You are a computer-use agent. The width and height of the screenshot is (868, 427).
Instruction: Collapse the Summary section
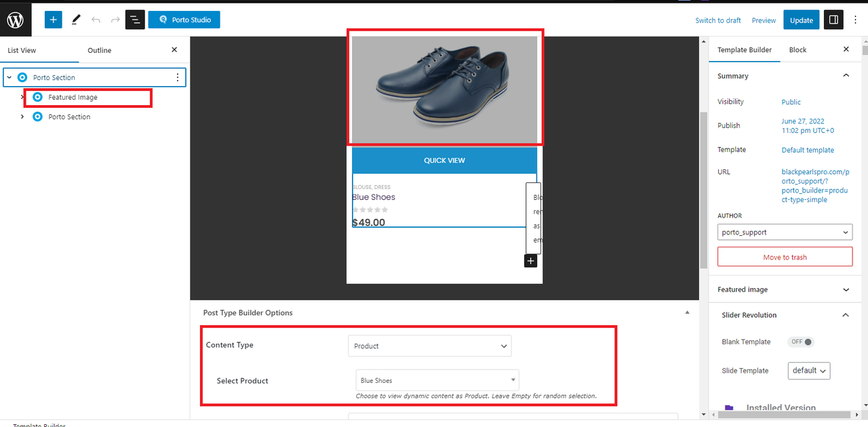tap(846, 76)
